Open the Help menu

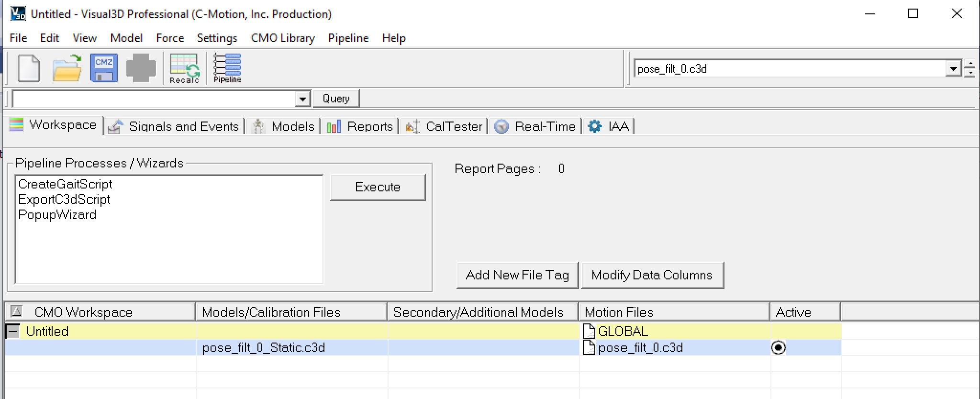[394, 38]
